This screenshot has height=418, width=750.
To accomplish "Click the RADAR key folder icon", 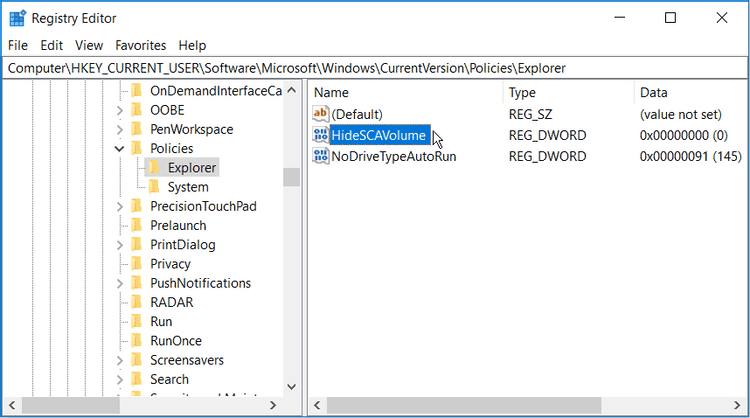I will (x=137, y=302).
